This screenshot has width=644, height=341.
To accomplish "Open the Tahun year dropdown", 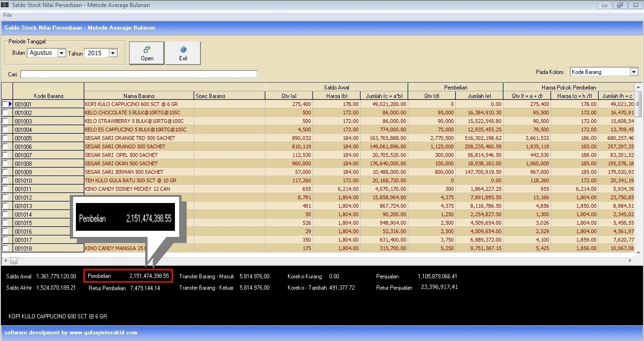I will pos(113,53).
